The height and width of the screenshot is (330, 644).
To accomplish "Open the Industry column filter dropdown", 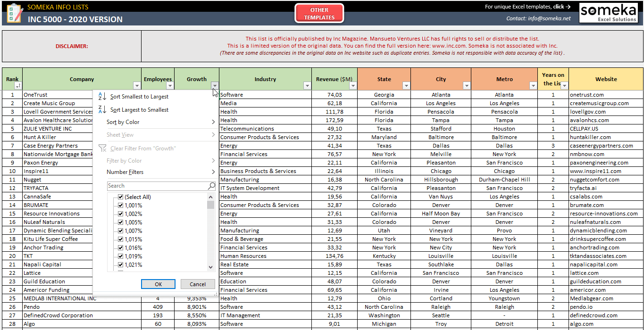I will point(307,86).
